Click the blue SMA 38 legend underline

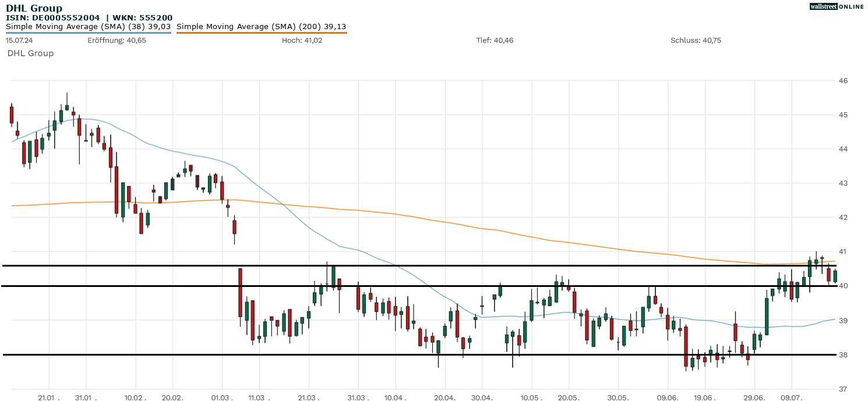[88, 33]
